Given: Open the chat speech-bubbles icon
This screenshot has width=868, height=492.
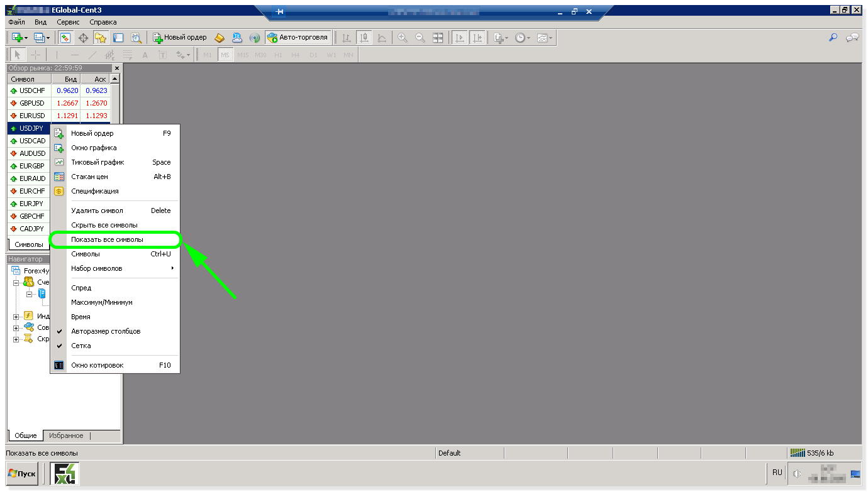Looking at the screenshot, I should pyautogui.click(x=852, y=38).
